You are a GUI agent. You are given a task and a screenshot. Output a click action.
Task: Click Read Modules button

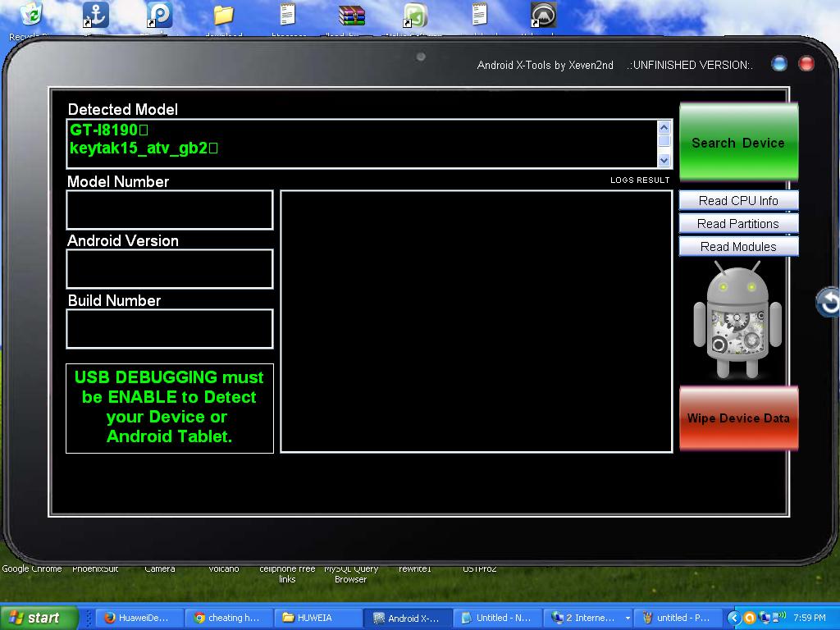739,247
